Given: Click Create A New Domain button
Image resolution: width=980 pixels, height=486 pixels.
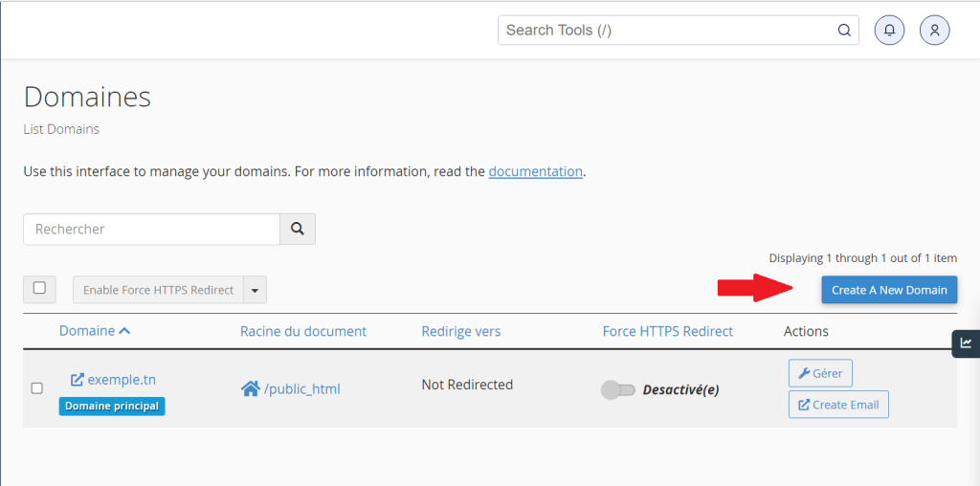Looking at the screenshot, I should tap(888, 290).
